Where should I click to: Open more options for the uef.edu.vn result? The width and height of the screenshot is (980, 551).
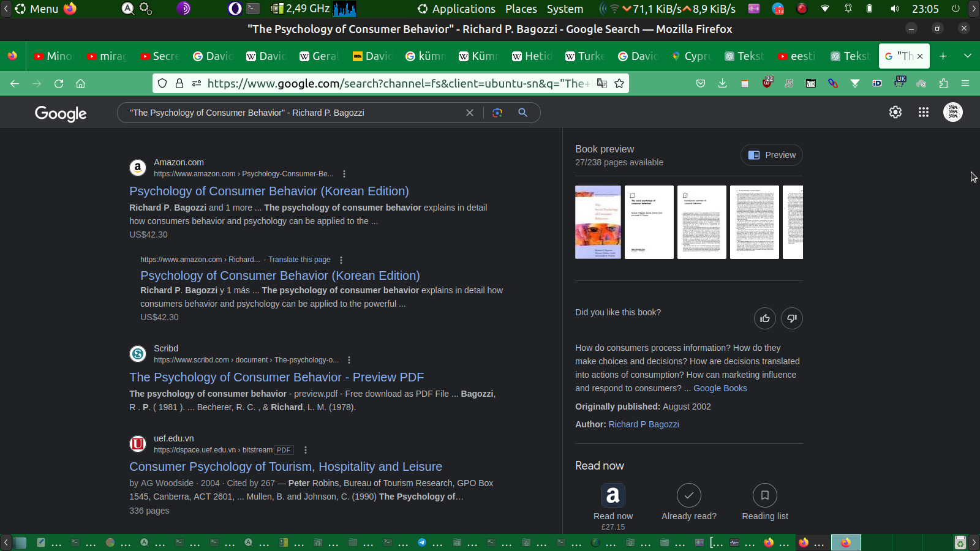tap(306, 450)
